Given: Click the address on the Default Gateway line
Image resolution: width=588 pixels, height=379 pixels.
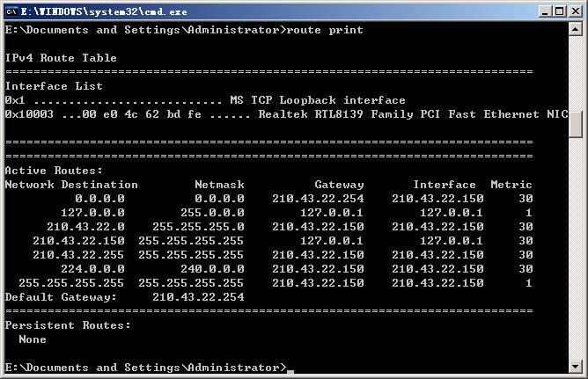Looking at the screenshot, I should [x=198, y=297].
